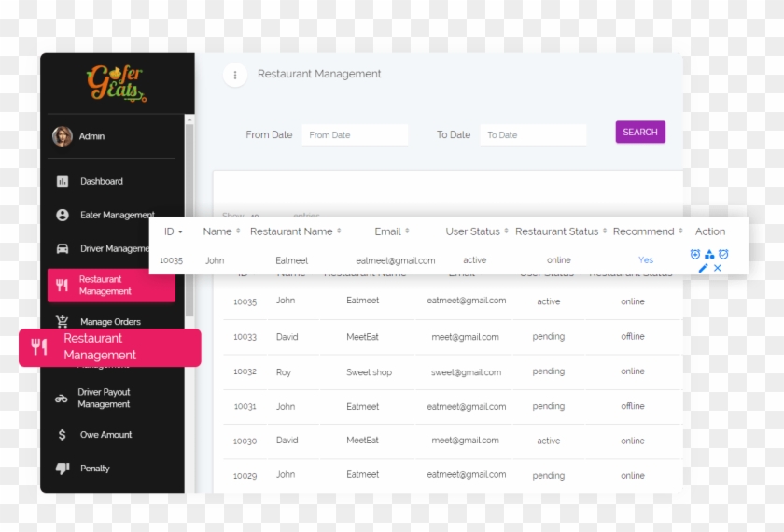Sort table by the ID column arrow
Image resolution: width=784 pixels, height=532 pixels.
pos(180,231)
